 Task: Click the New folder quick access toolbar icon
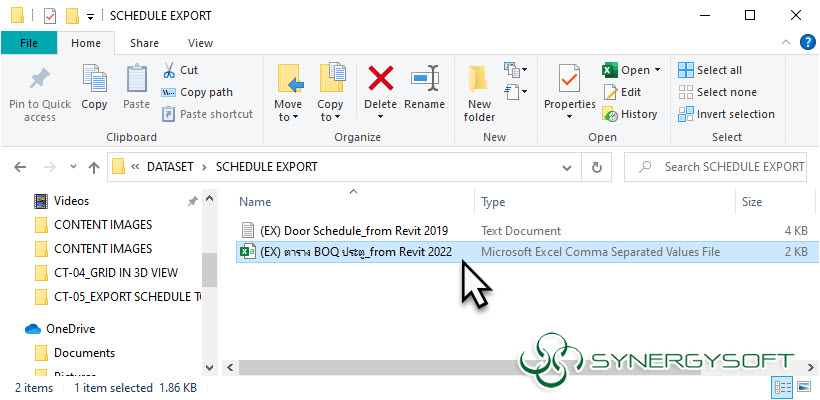pos(72,16)
